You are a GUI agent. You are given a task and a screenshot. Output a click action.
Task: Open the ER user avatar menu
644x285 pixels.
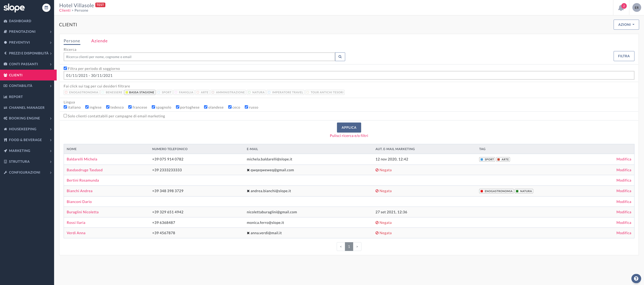tap(637, 8)
